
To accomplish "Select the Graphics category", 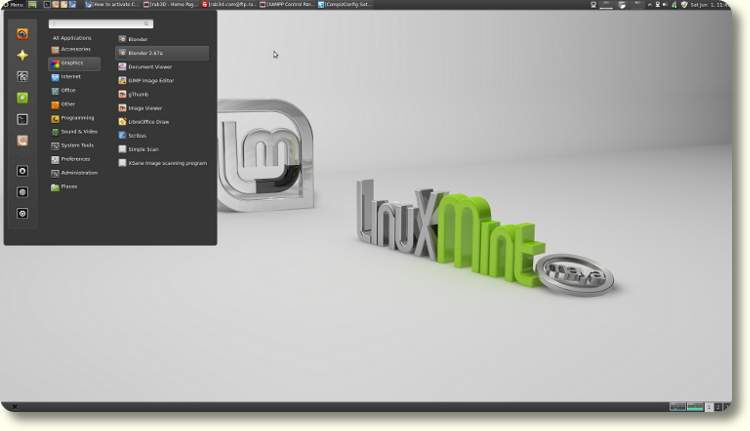I will click(74, 63).
